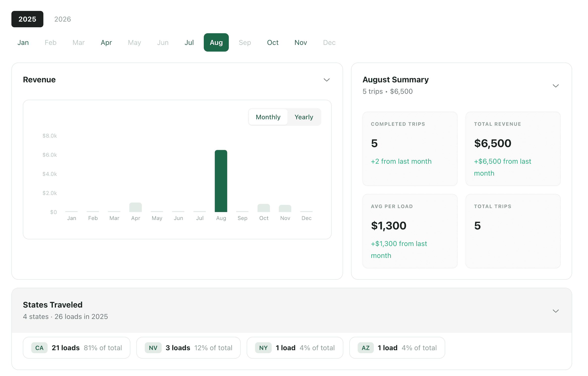The width and height of the screenshot is (588, 376).
Task: Click the Avg Per Load card
Action: click(410, 231)
